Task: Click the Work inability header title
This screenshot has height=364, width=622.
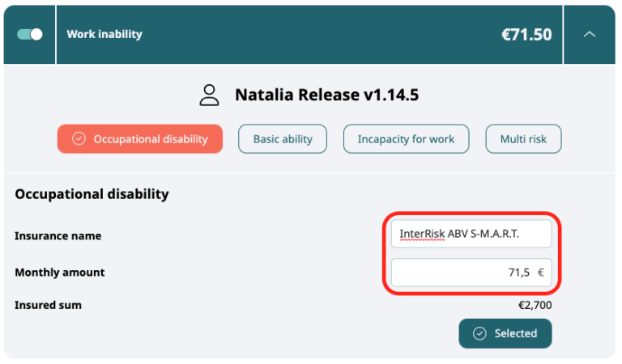Action: (104, 35)
